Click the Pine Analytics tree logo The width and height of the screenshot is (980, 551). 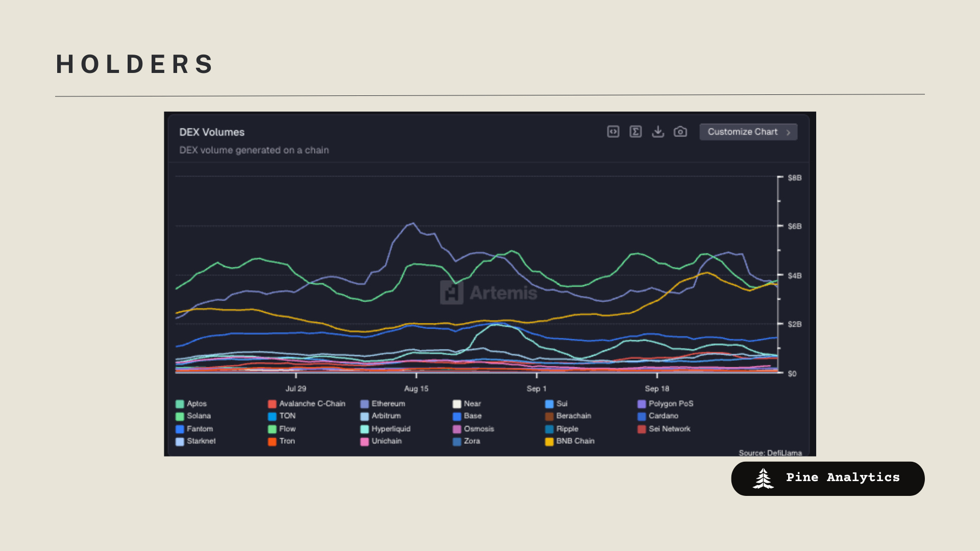click(763, 479)
